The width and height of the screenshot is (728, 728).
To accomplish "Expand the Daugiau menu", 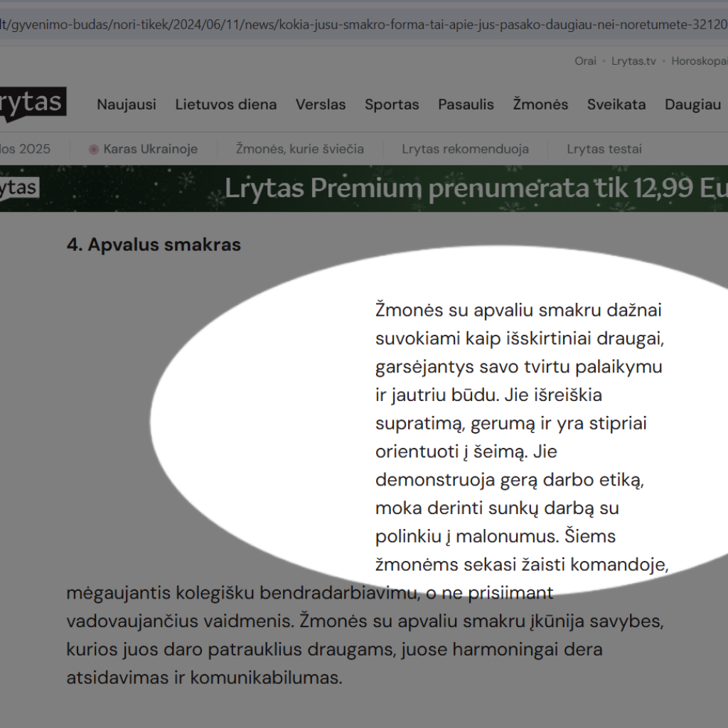I will pyautogui.click(x=693, y=105).
